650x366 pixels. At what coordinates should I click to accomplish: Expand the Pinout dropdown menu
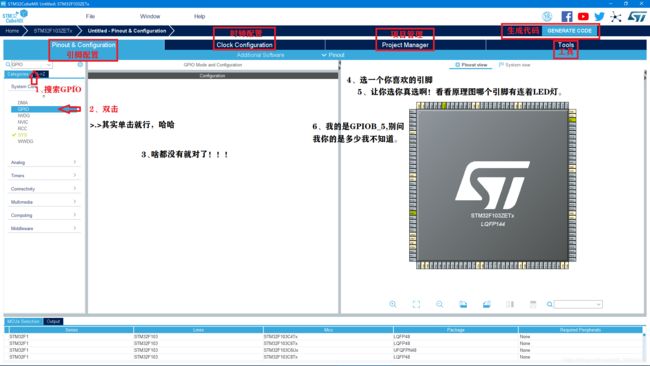tap(333, 55)
